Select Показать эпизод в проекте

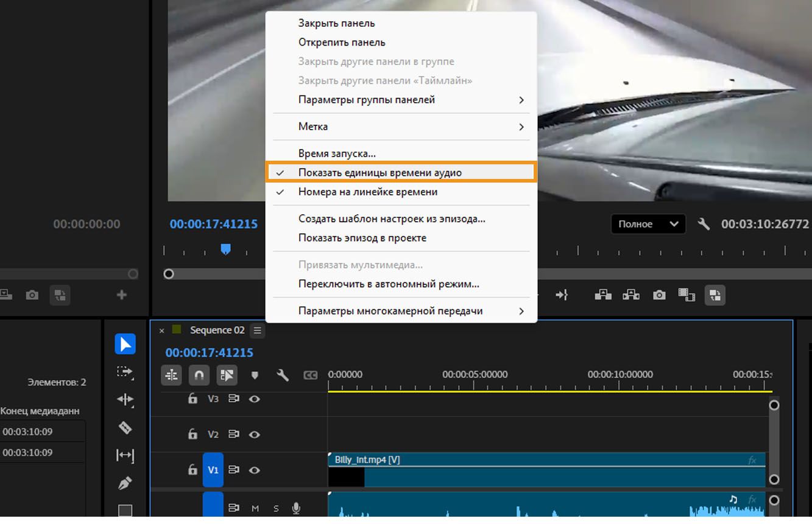(362, 238)
